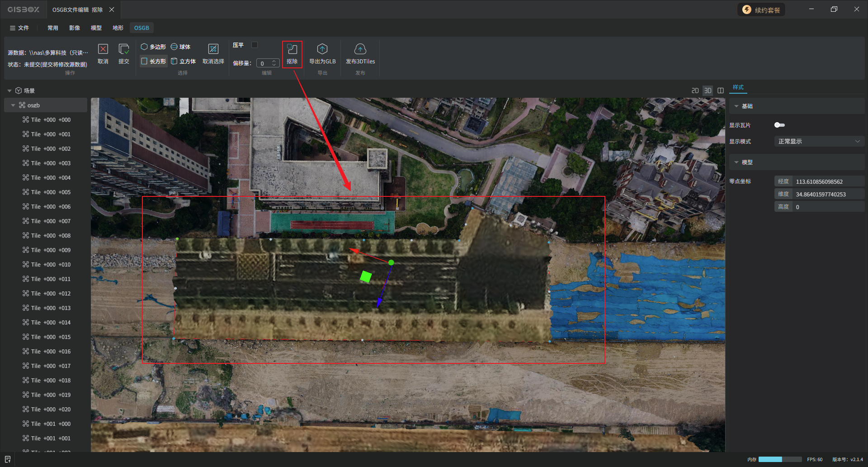Open the 文件 menu
This screenshot has width=868, height=467.
19,28
